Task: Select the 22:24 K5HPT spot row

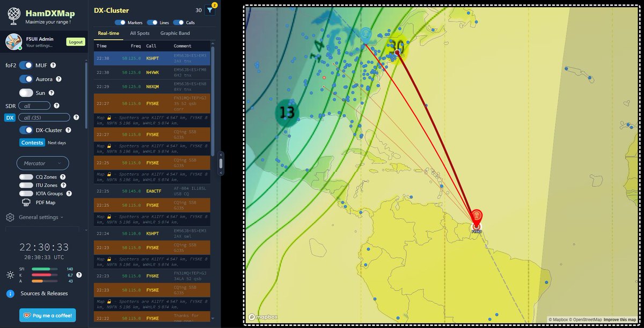Action: [x=152, y=233]
